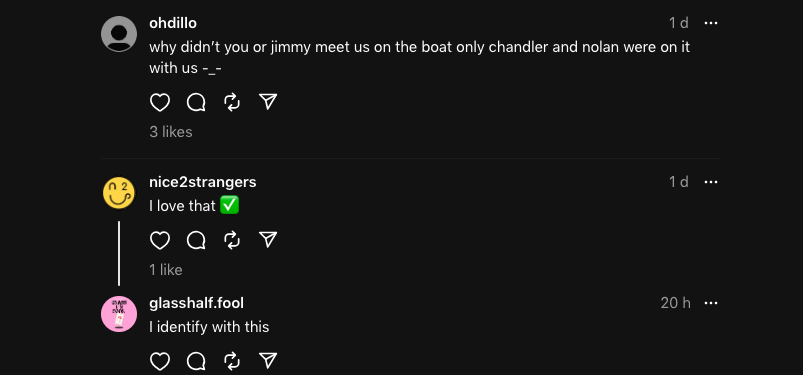The height and width of the screenshot is (375, 803).
Task: View the 3 likes on ohdillo's comment
Action: 171,132
